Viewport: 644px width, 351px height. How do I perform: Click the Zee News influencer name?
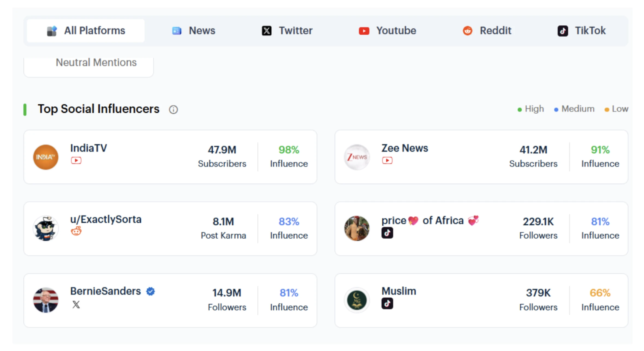[x=405, y=148]
